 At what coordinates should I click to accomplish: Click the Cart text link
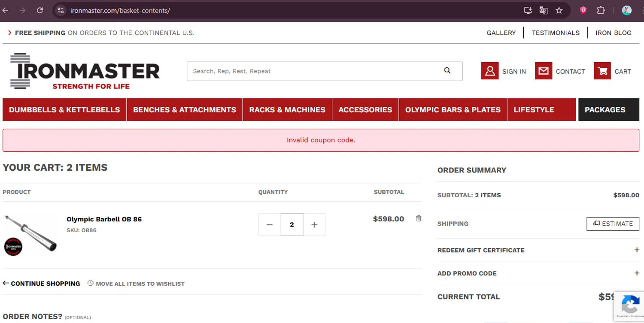point(623,72)
